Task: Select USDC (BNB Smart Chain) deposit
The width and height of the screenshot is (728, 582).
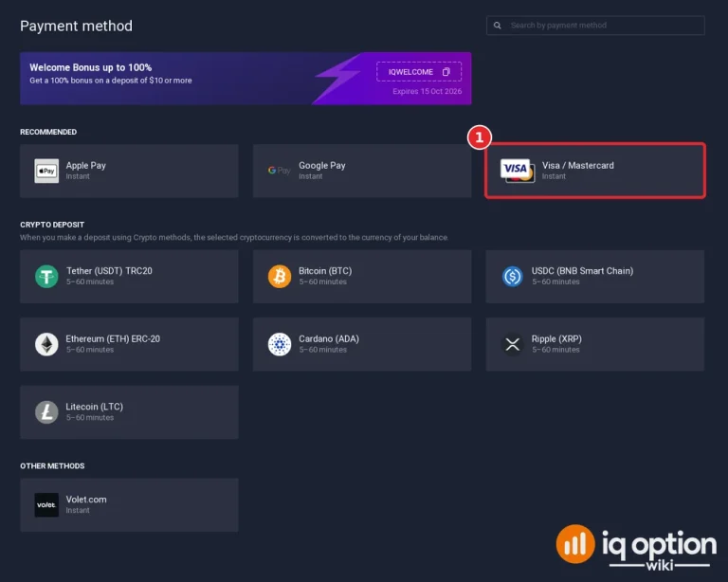Action: coord(595,277)
